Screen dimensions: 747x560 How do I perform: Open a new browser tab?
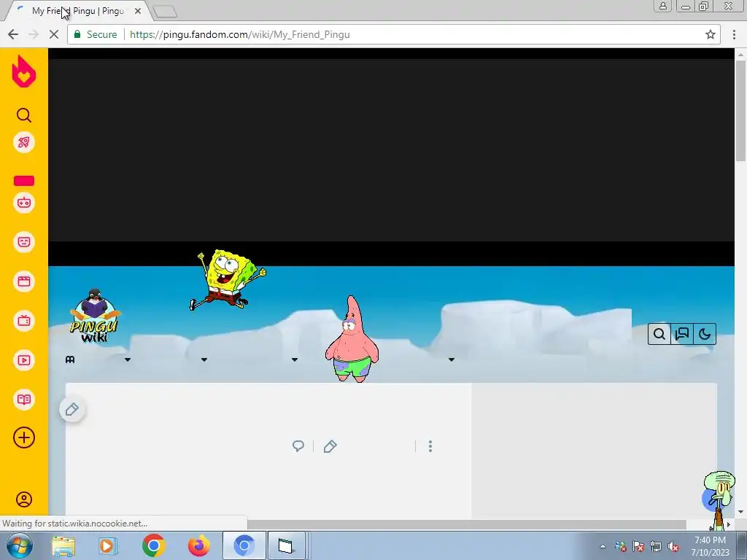coord(166,11)
